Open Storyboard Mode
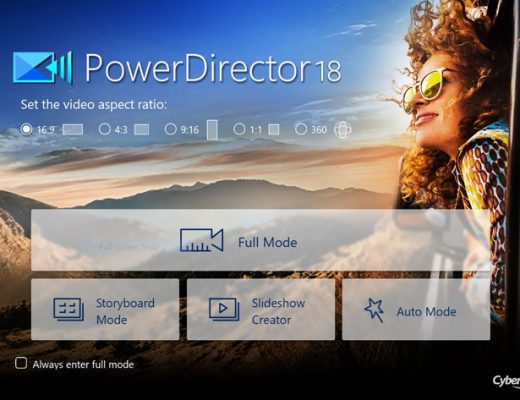This screenshot has height=400, width=520. click(x=105, y=309)
